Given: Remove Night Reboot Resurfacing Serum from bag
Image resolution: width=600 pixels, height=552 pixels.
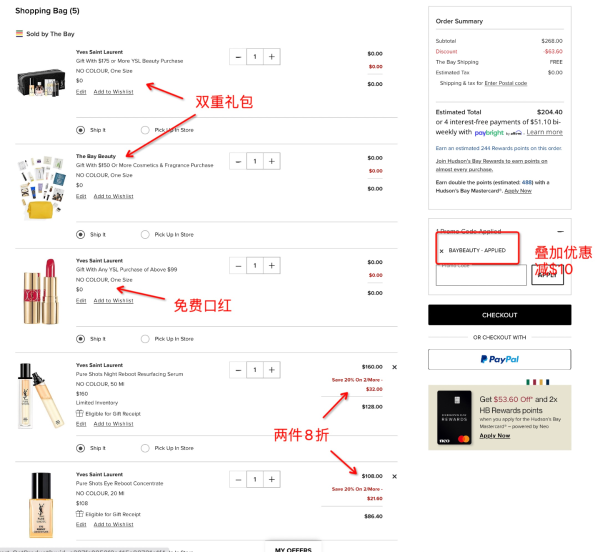Looking at the screenshot, I should click(x=395, y=367).
